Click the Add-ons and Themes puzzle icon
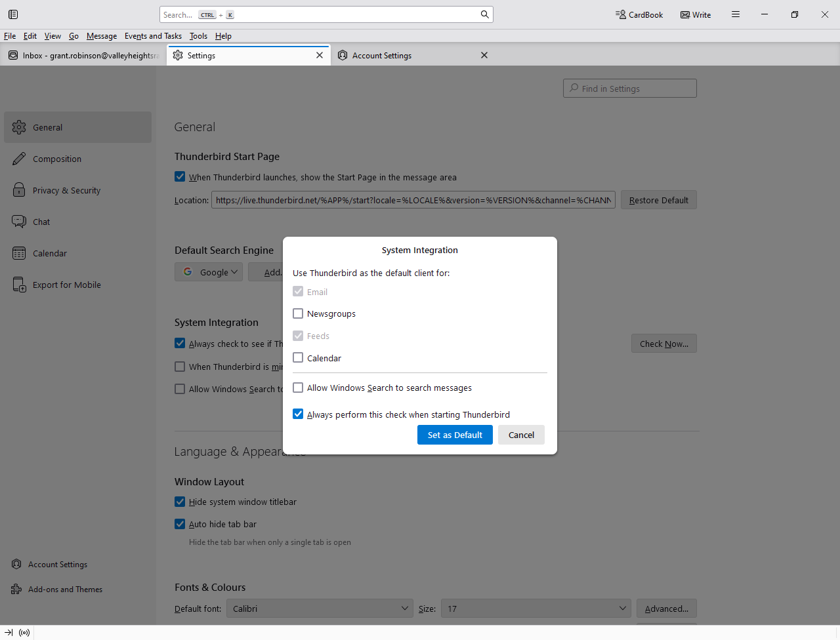This screenshot has width=840, height=640. coord(16,589)
